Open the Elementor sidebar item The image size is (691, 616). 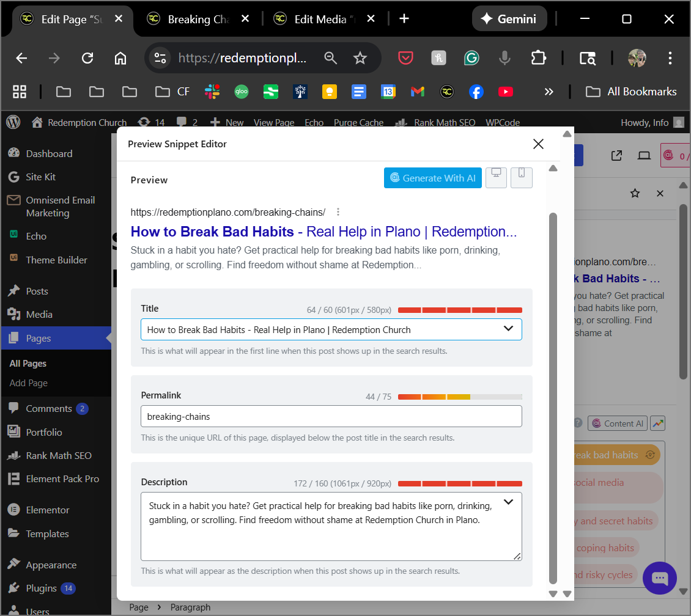[48, 510]
